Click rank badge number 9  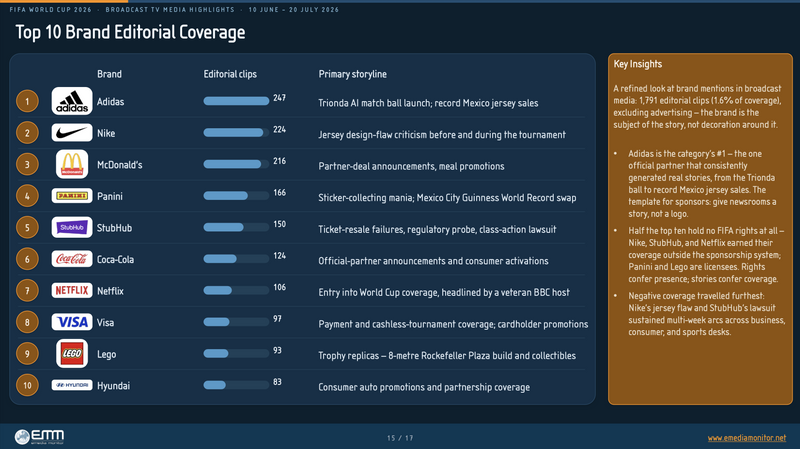coord(28,354)
